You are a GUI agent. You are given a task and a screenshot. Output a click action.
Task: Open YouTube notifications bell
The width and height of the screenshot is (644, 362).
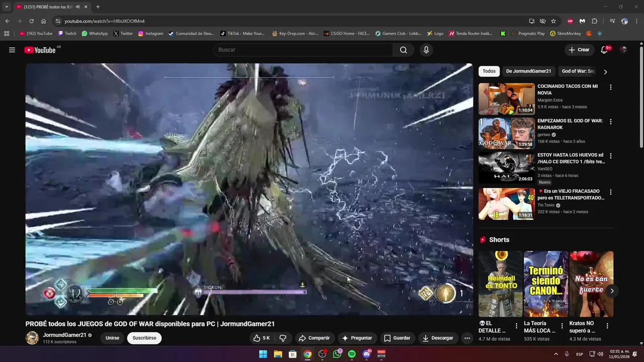pyautogui.click(x=605, y=50)
